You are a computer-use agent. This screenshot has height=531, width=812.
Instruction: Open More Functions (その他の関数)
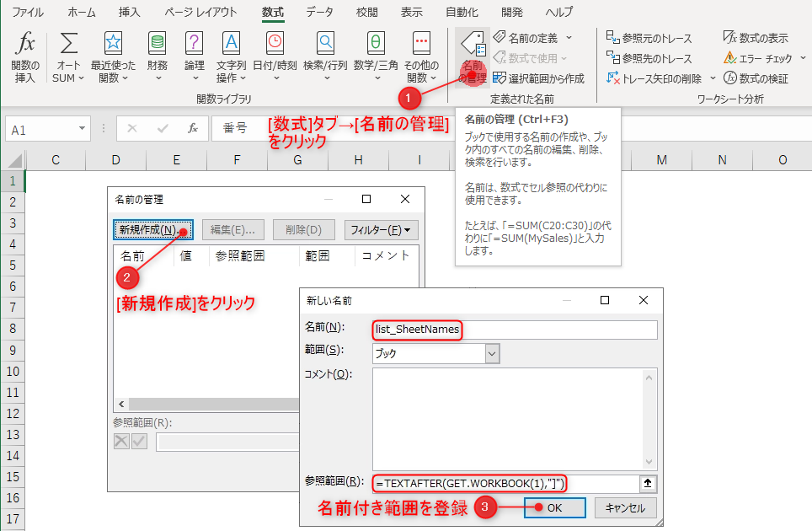click(x=421, y=56)
